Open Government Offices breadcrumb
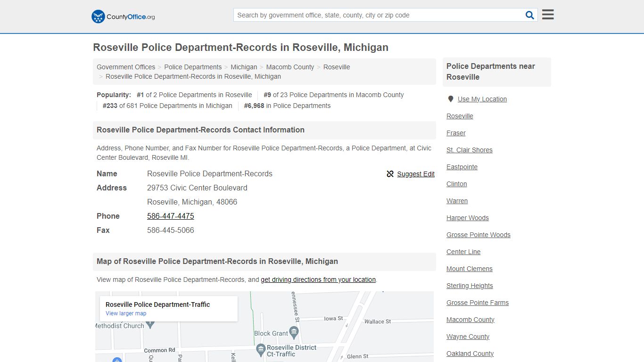644x362 pixels. pyautogui.click(x=126, y=67)
